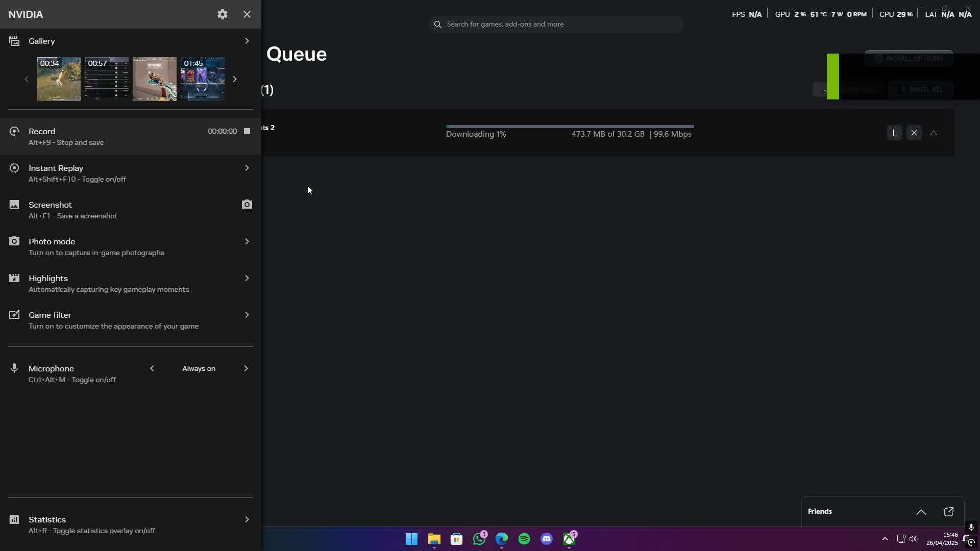Expand Highlights chevron
980x551 pixels.
coord(247,278)
